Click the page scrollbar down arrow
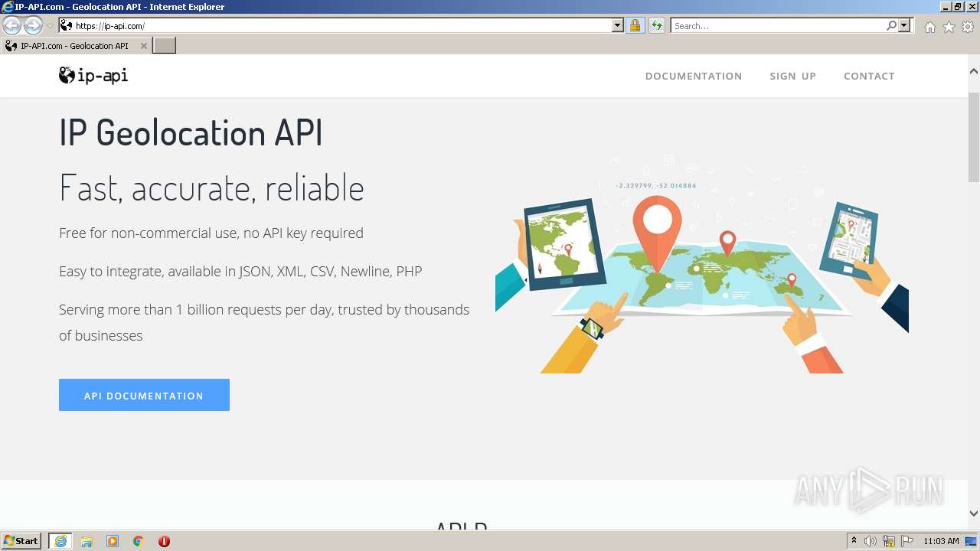 point(974,514)
